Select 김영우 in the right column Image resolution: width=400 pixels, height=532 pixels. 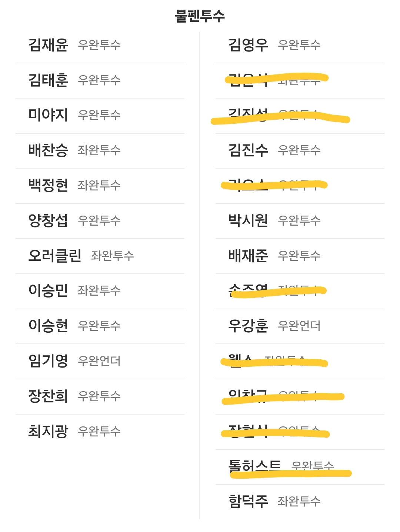pos(300,45)
